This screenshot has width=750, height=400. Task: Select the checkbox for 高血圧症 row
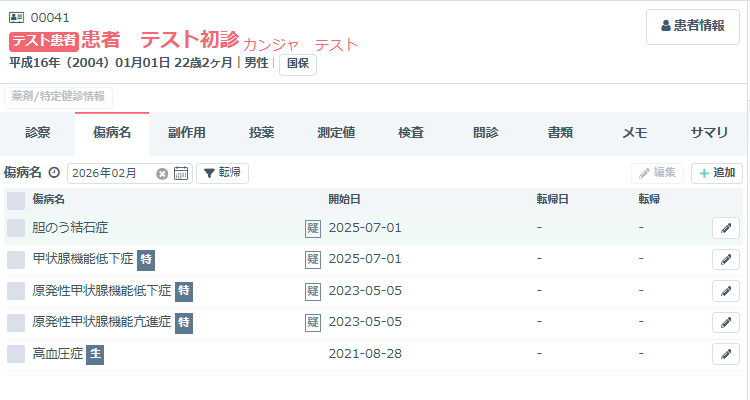click(x=16, y=354)
